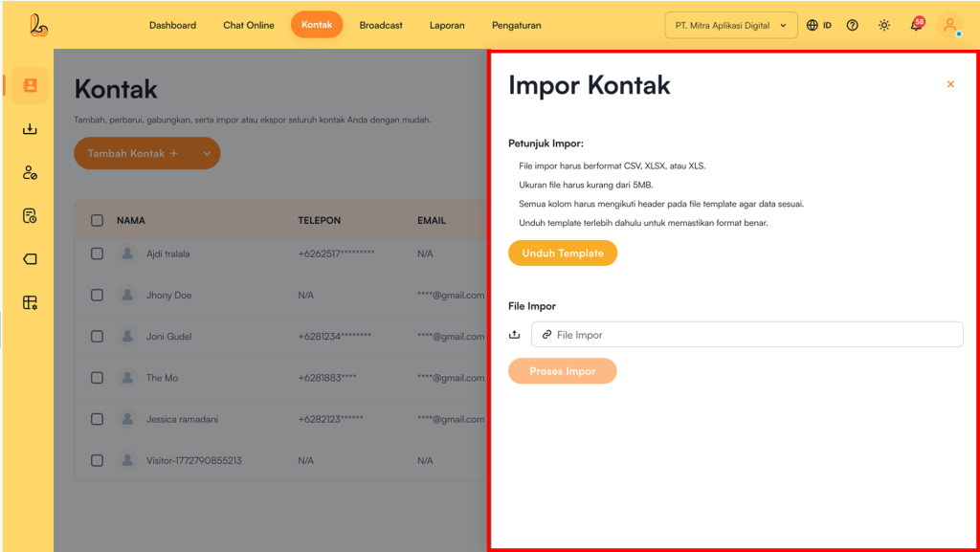Select the checkbox next to Joni Gudel
This screenshot has height=552, width=980.
click(97, 337)
